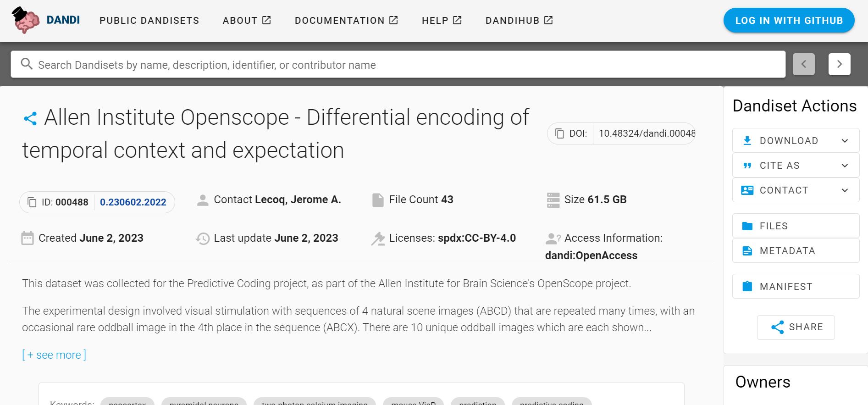Viewport: 868px width, 405px height.
Task: Click the Access Information person icon
Action: pos(553,239)
